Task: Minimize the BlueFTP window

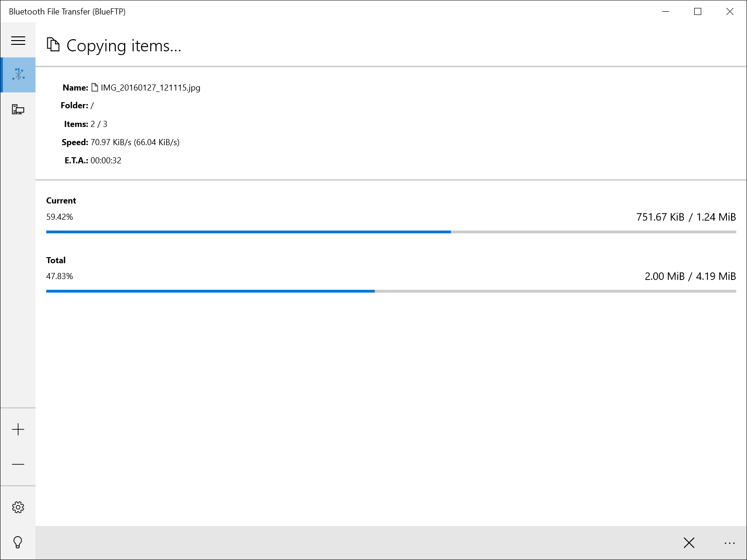Action: tap(665, 12)
